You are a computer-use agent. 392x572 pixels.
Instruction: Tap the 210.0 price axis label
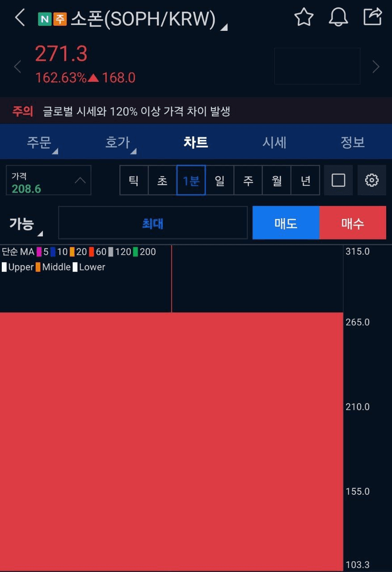tap(358, 407)
